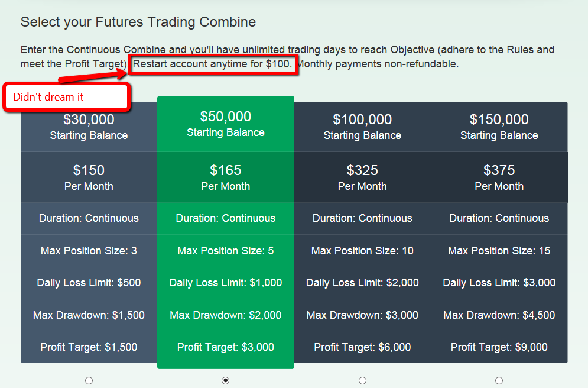
Task: Click the 'Select your Futures Trading Combine' heading
Action: tap(138, 22)
